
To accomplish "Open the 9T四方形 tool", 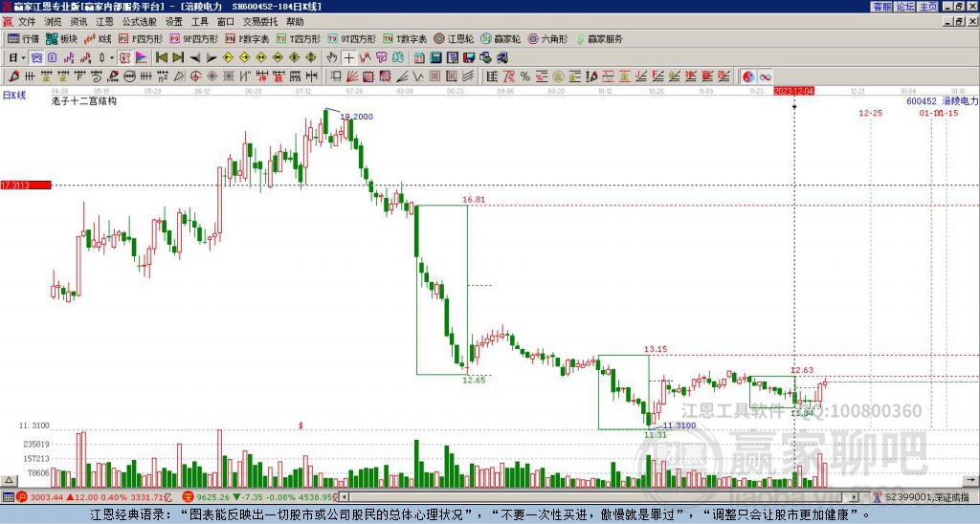I will [352, 38].
